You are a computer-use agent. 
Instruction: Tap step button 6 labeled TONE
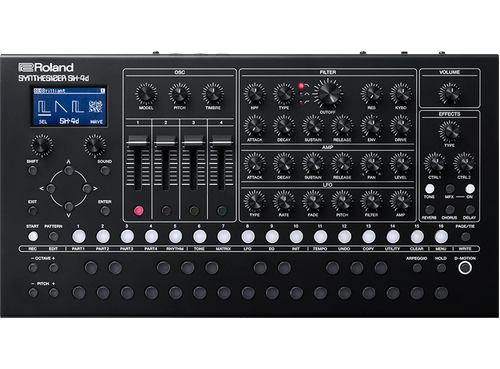pos(199,236)
